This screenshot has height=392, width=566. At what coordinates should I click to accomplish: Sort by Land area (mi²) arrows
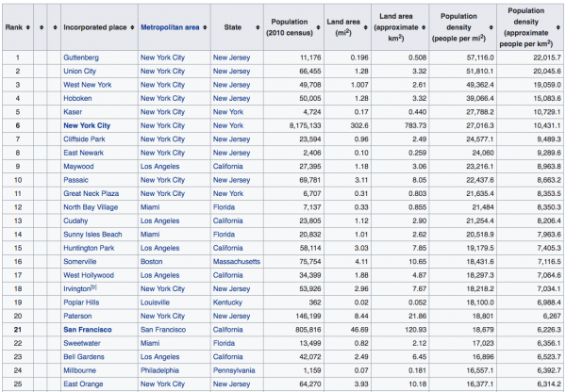366,27
